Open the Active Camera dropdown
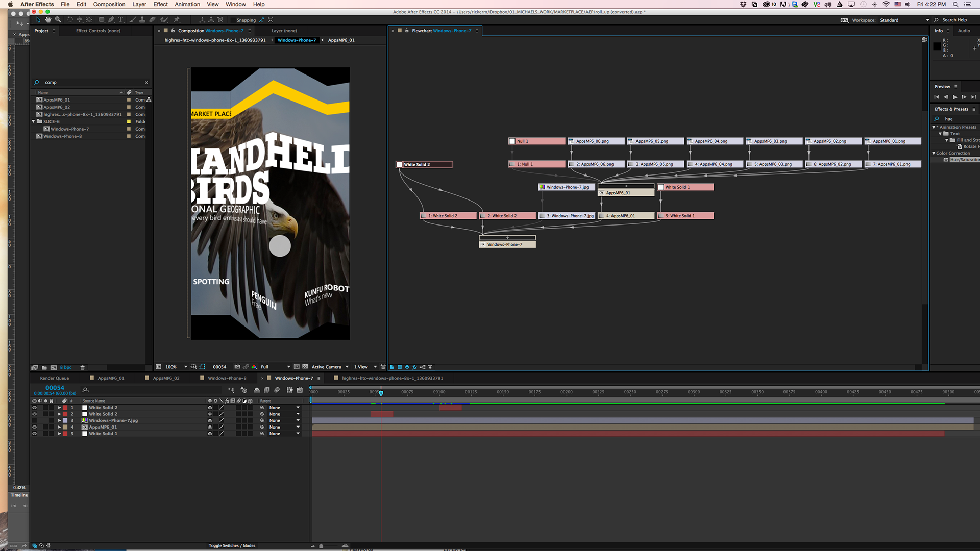Screen dimensions: 980x551 [x=330, y=367]
